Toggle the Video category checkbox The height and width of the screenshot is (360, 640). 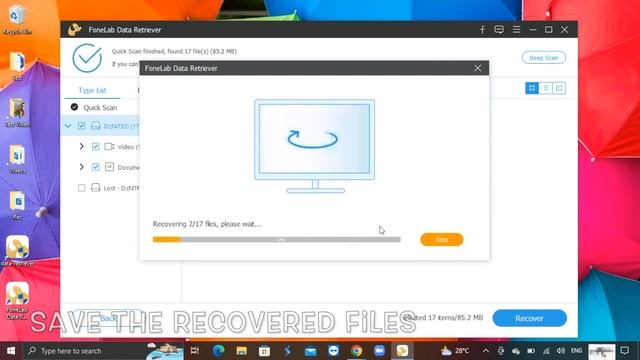pyautogui.click(x=96, y=147)
